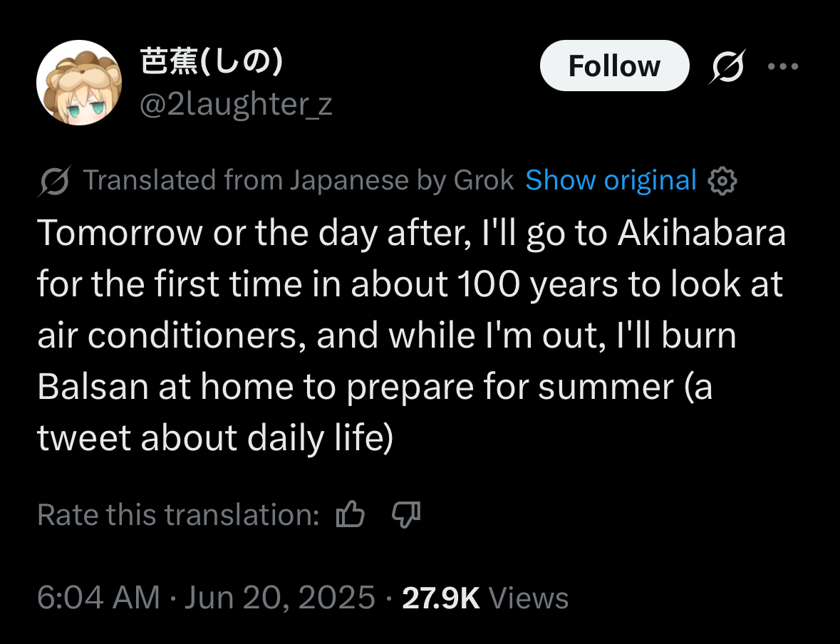This screenshot has width=840, height=644.
Task: Click the Jun 20, 2025 date
Action: click(279, 597)
